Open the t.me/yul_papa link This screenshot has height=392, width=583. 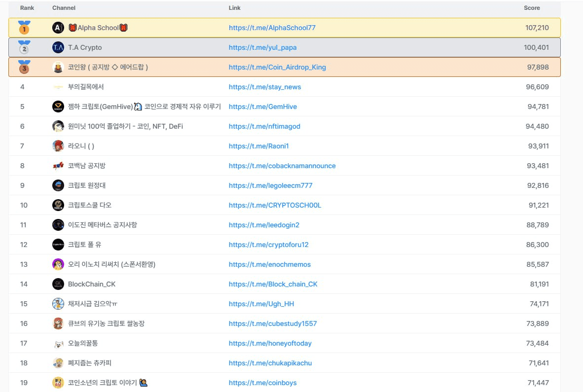[262, 47]
